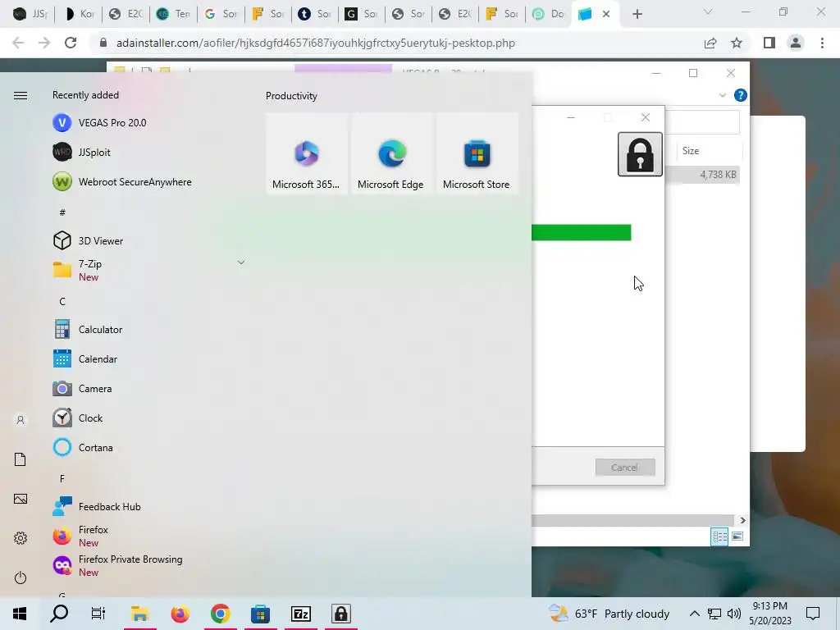Viewport: 840px width, 630px height.
Task: Launch Calculator from the app list
Action: click(x=88, y=330)
